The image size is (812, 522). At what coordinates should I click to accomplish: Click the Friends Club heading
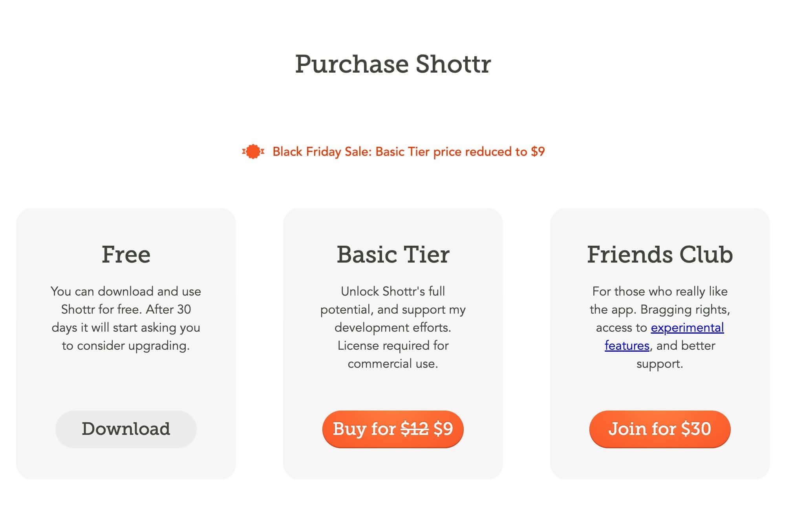[x=660, y=254]
